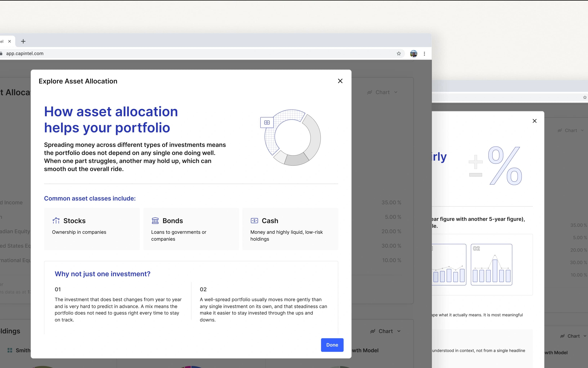Viewport: 588px width, 368px height.
Task: Click "Loans to governments or companies" description
Action: (179, 236)
